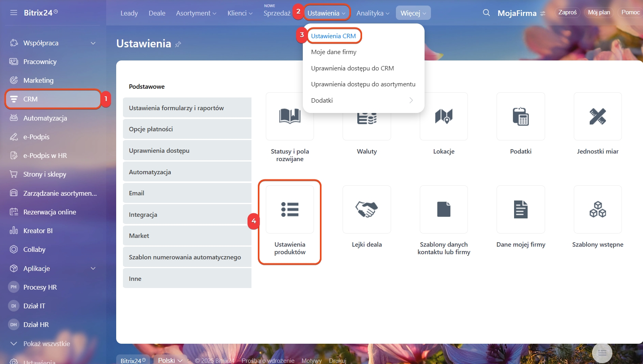
Task: Open the Ustawienia produktów list icon
Action: click(290, 209)
